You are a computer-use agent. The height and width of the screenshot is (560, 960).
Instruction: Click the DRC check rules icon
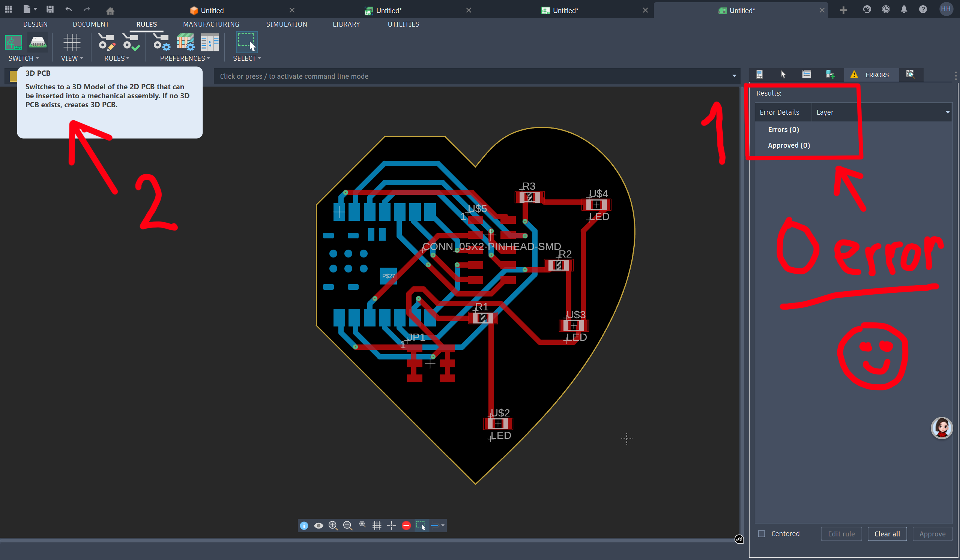pos(131,42)
